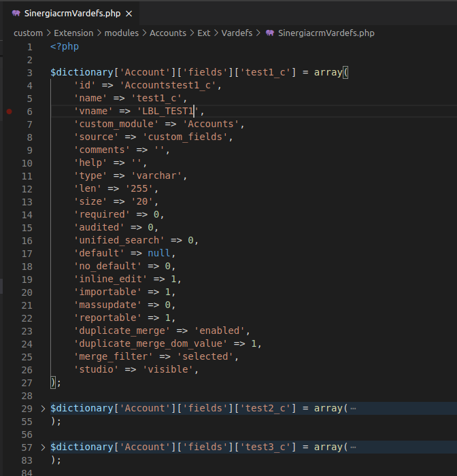This screenshot has width=457, height=476.
Task: Click 'custom_fields' source value
Action: click(185, 137)
